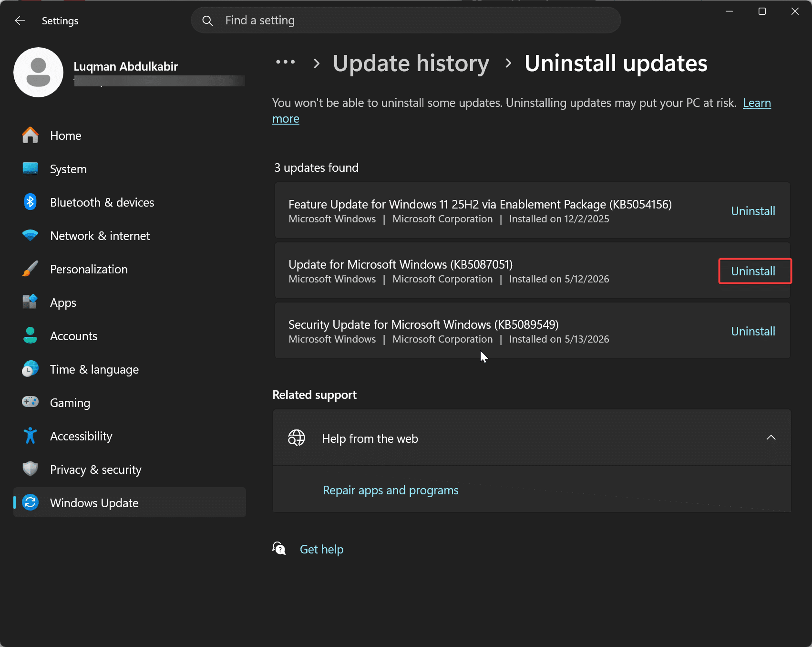
Task: Open Accounts settings
Action: coord(130,336)
